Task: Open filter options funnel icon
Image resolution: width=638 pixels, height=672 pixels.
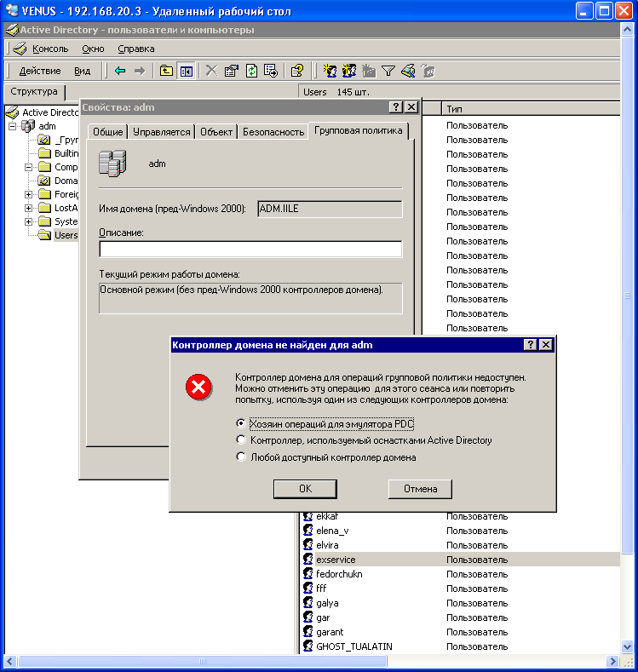Action: click(388, 71)
